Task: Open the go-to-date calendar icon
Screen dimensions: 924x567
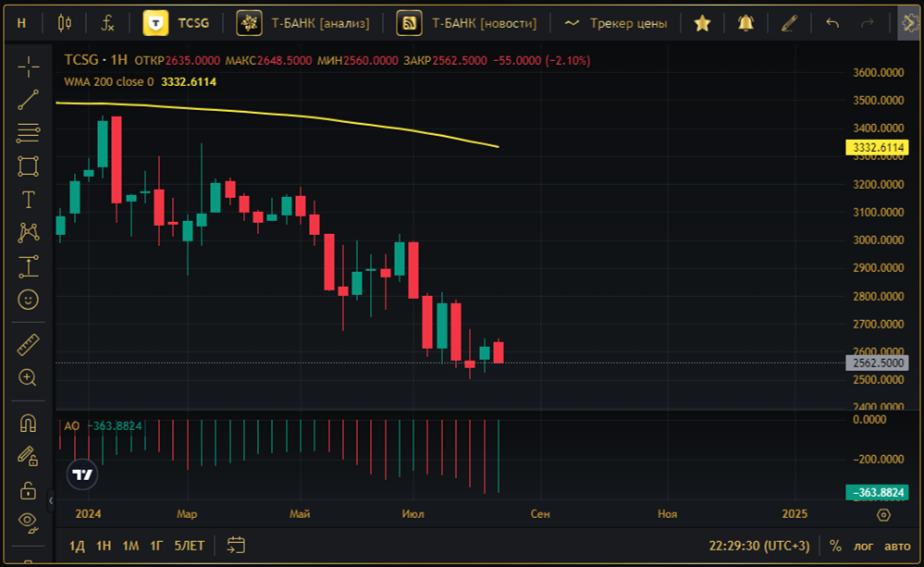Action: tap(236, 546)
